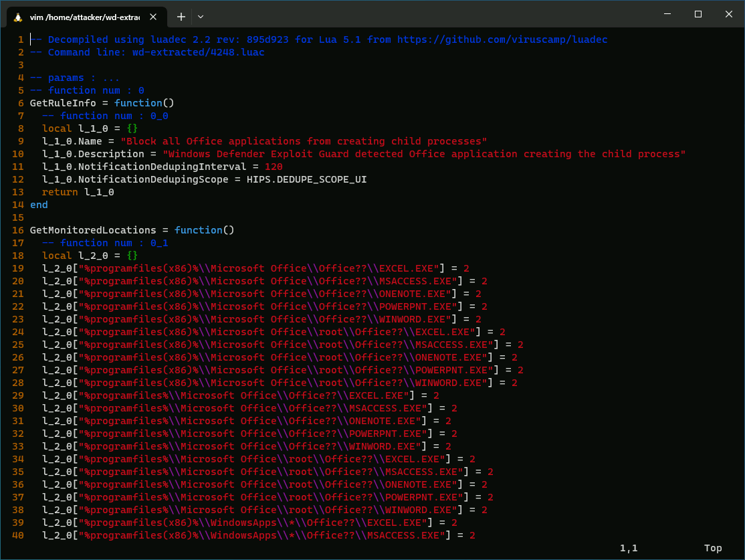
Task: Click the luadec GitHub URL on line 1
Action: click(502, 39)
